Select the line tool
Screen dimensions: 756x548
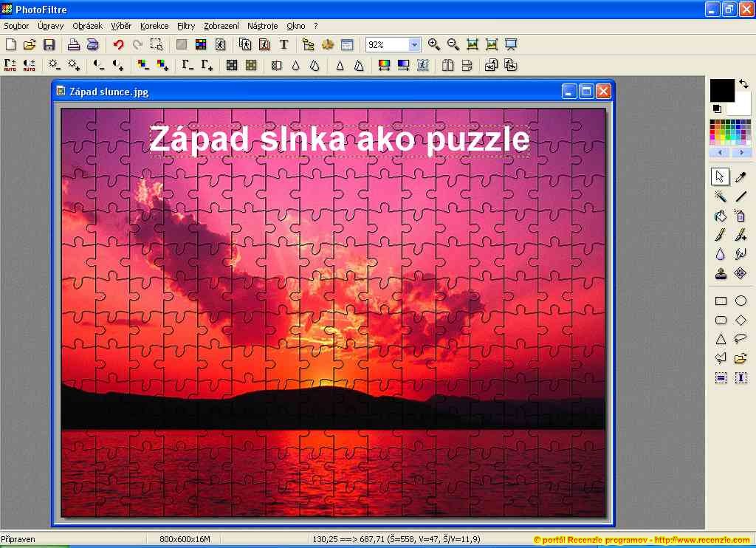pyautogui.click(x=740, y=196)
